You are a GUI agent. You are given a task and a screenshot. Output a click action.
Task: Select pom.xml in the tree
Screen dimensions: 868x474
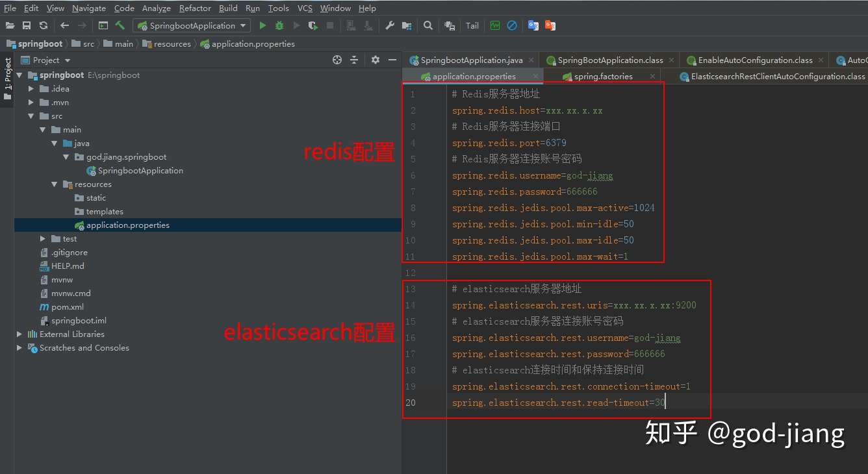[x=62, y=307]
